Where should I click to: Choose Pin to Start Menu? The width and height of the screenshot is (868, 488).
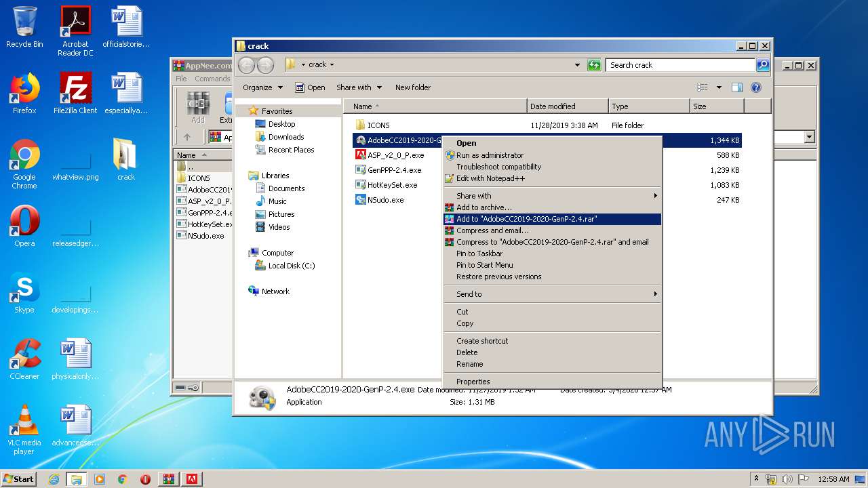pyautogui.click(x=552, y=265)
